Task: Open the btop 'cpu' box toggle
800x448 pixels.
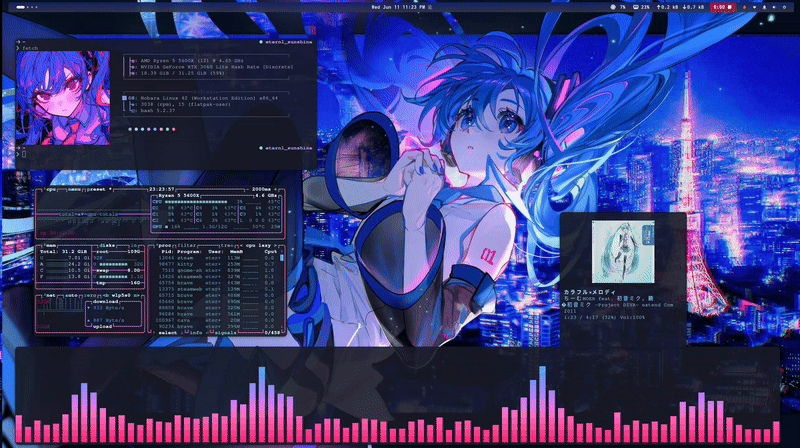Action: pyautogui.click(x=51, y=189)
